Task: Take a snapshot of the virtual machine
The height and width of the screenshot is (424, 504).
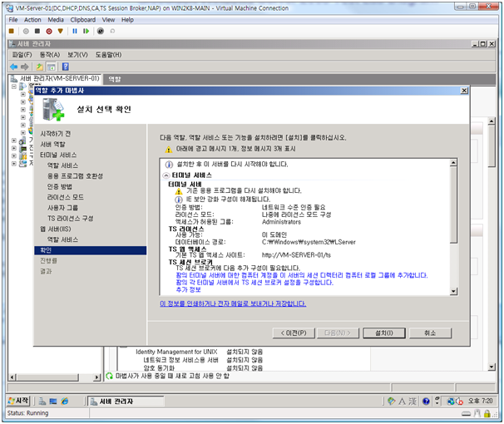Action: pyautogui.click(x=101, y=31)
